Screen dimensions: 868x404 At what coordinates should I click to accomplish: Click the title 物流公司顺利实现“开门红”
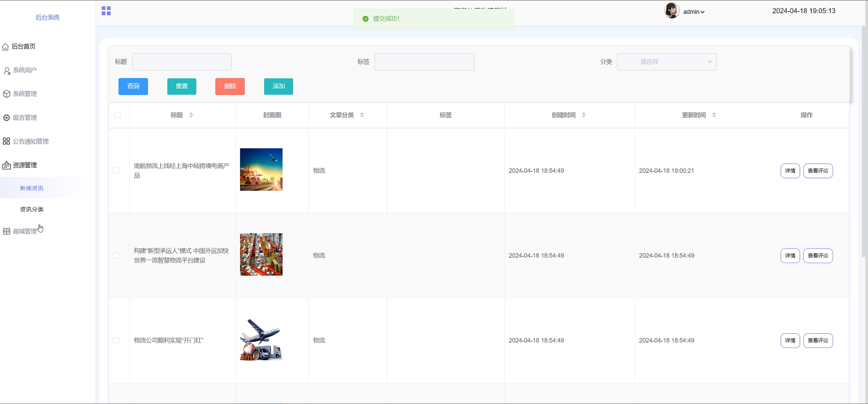(x=168, y=340)
